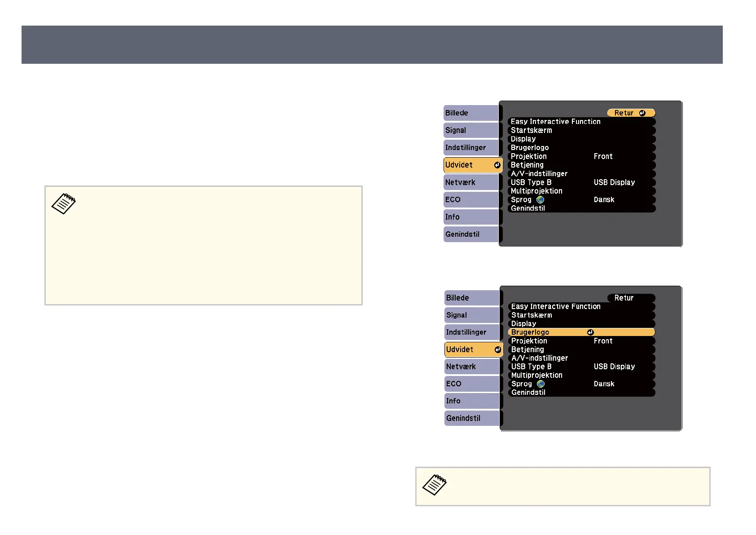This screenshot has width=756, height=535.
Task: Click the enter icon on the upper Udvidet tab
Action: coord(497,165)
